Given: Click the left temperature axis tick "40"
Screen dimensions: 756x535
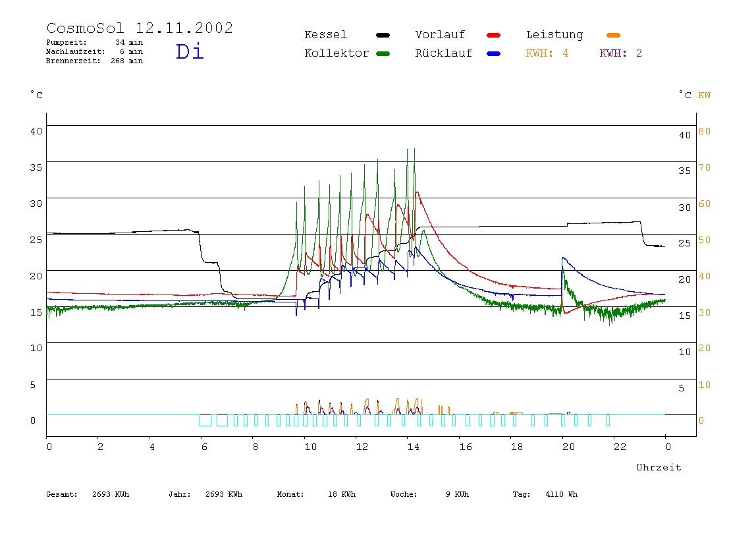Looking at the screenshot, I should coord(36,131).
